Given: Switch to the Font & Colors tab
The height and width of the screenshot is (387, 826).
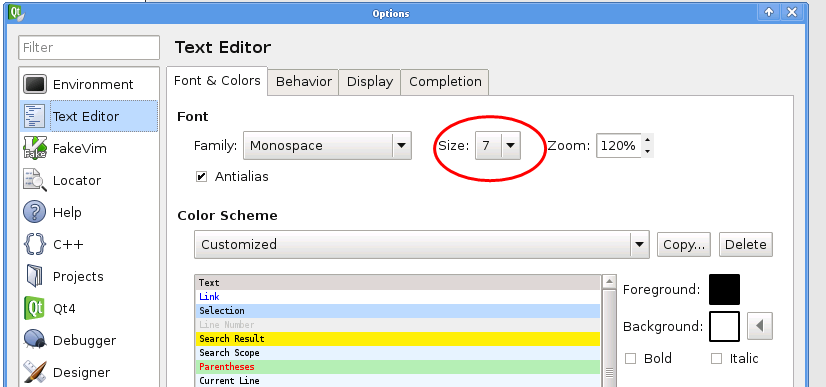Looking at the screenshot, I should [217, 81].
